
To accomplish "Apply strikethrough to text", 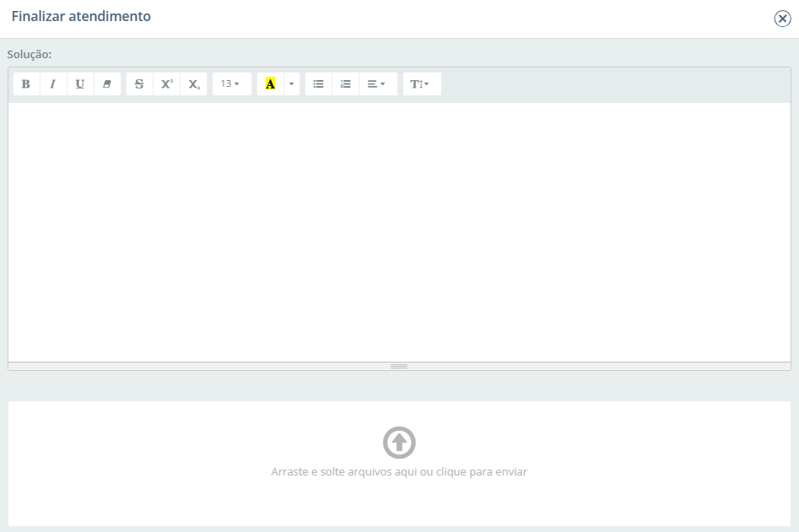I will (139, 84).
